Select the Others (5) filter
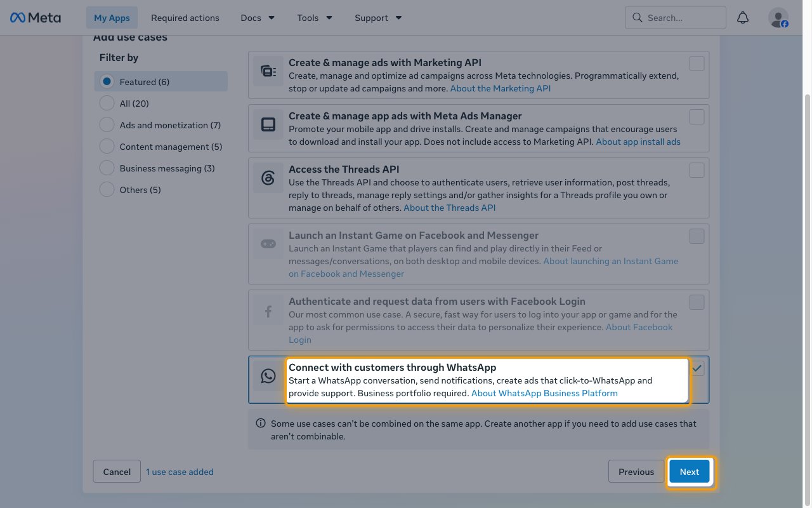 point(160,190)
